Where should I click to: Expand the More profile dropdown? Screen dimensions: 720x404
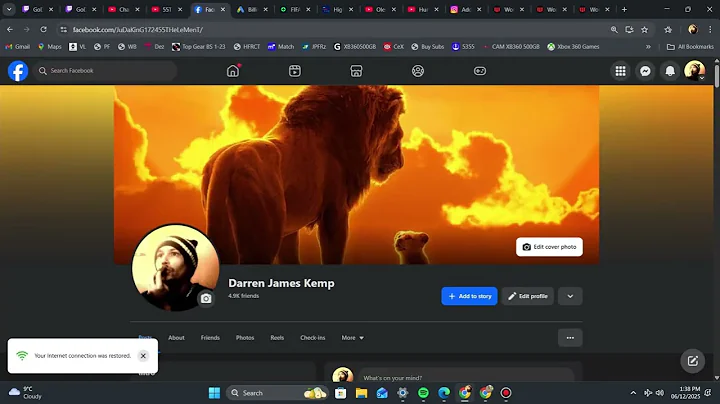tap(352, 337)
